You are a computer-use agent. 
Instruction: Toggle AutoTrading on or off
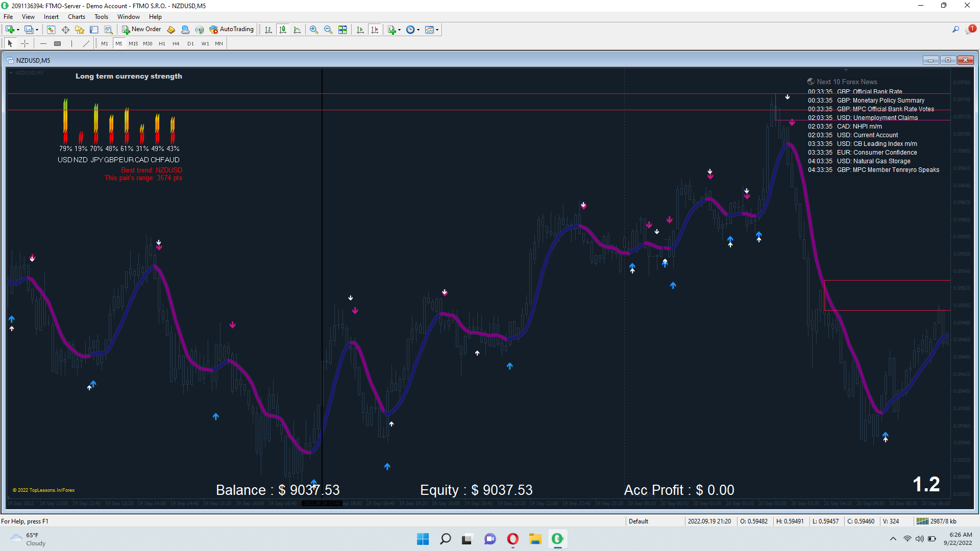[231, 30]
